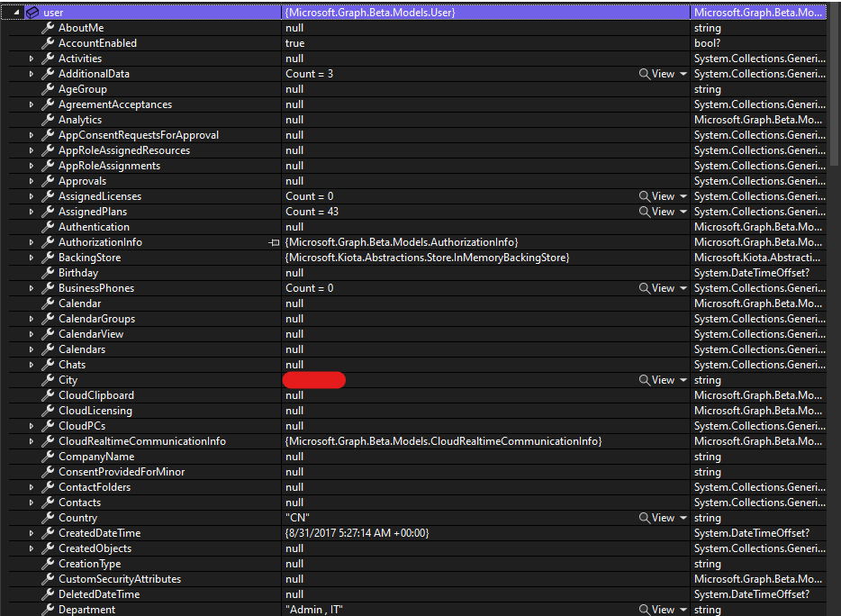Expand the Activities property

pos(32,59)
